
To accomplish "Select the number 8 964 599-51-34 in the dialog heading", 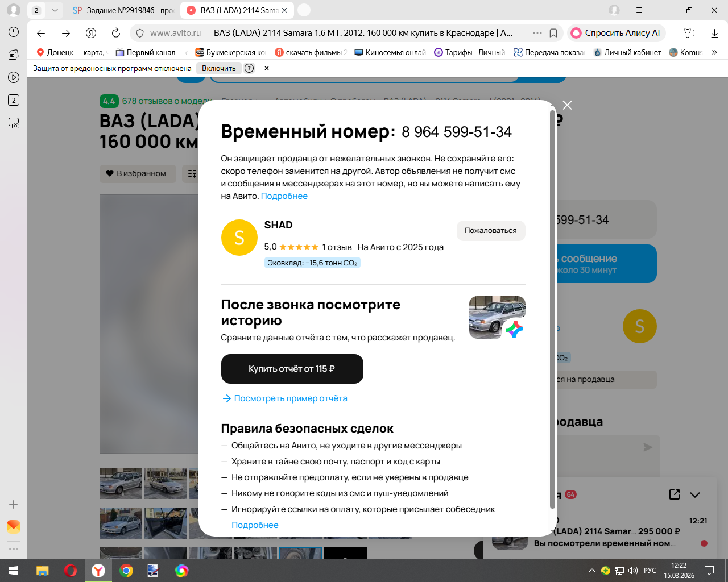I will click(x=457, y=132).
